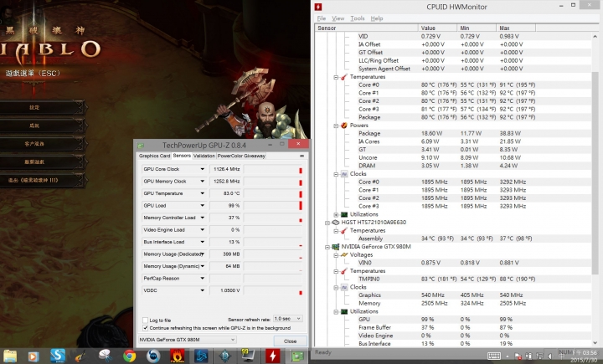Click the NVIDIA GeForce GTX 980M chip icon
The height and width of the screenshot is (364, 603).
click(x=335, y=247)
